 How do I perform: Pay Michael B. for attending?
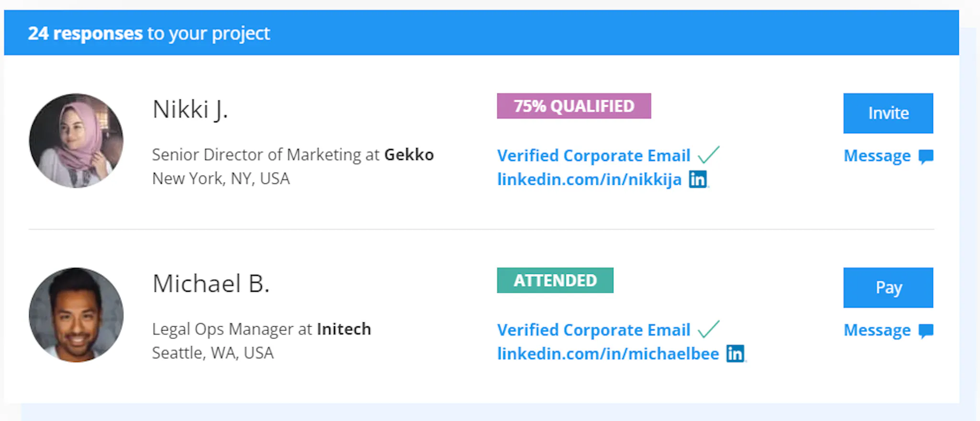click(888, 287)
